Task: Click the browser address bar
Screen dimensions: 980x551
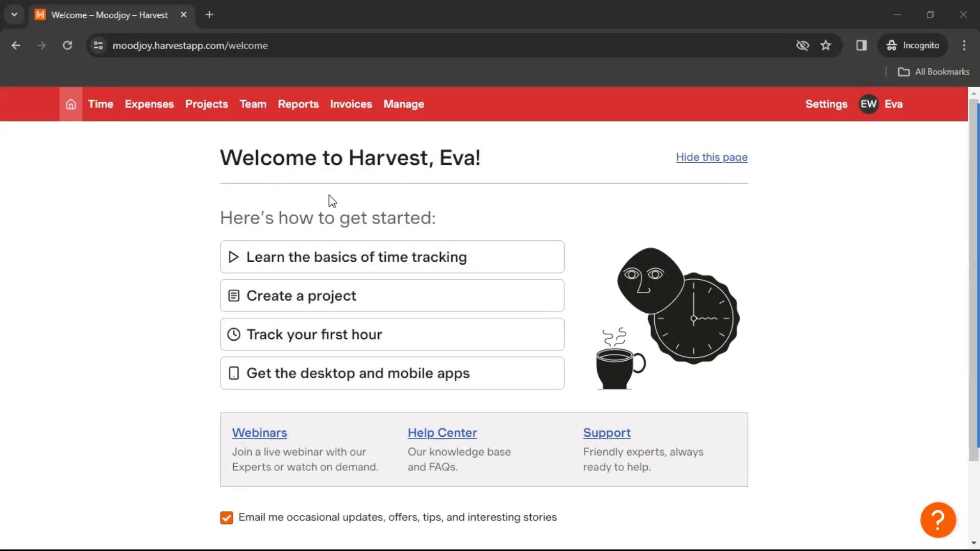Action: click(190, 45)
